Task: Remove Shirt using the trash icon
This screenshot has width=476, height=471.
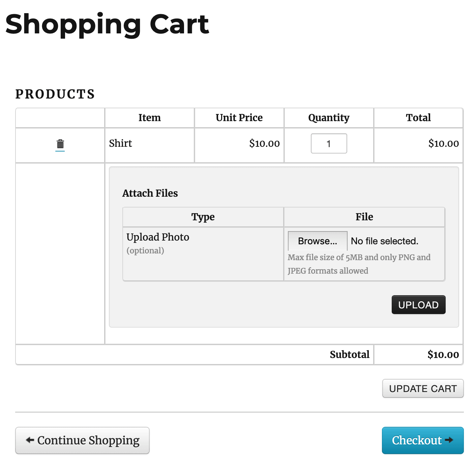Action: point(60,144)
